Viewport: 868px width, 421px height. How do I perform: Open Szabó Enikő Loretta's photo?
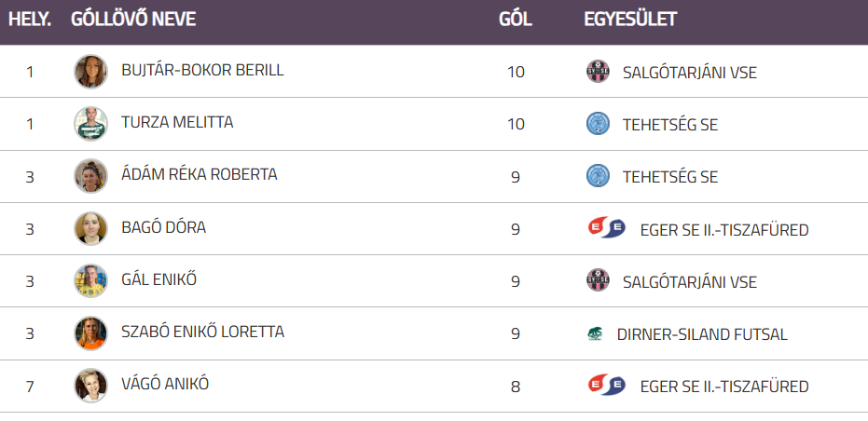pyautogui.click(x=90, y=333)
